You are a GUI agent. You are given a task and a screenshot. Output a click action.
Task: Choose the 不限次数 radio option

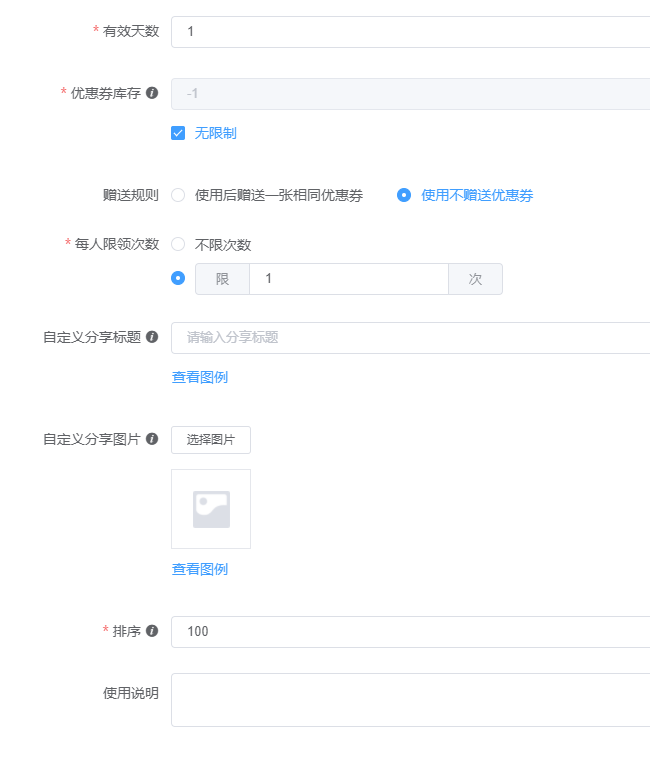coord(178,244)
